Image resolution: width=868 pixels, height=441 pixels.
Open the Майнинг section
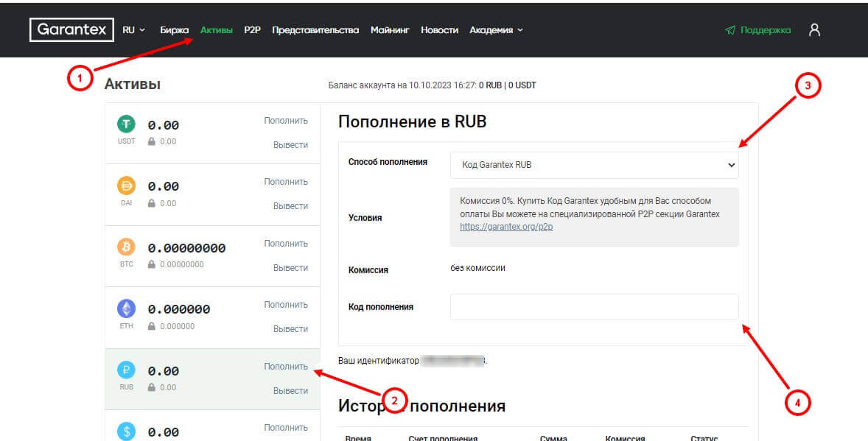(x=390, y=30)
